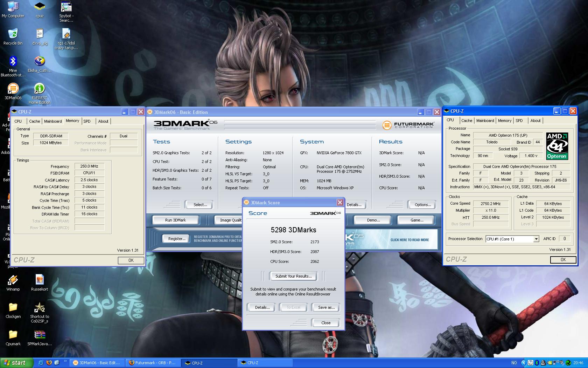The width and height of the screenshot is (588, 368).
Task: Switch to Memory tab in right CPU-Z window
Action: 505,121
